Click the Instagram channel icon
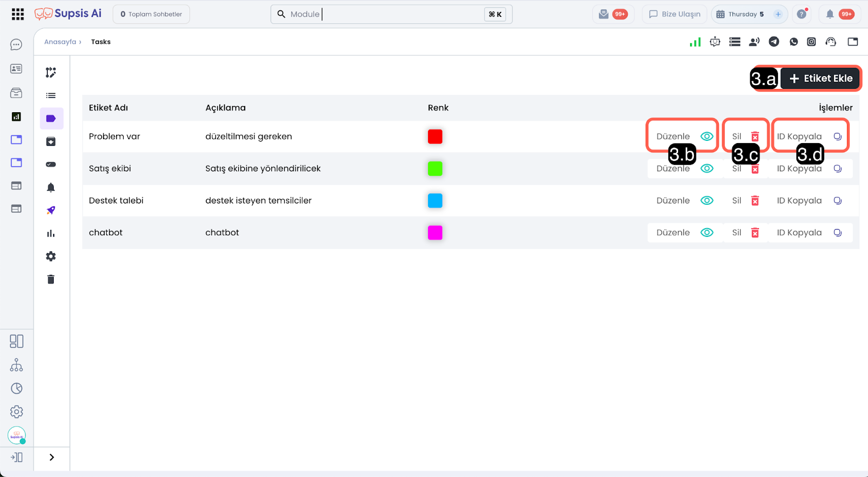Screen dimensions: 868x477 pos(812,42)
